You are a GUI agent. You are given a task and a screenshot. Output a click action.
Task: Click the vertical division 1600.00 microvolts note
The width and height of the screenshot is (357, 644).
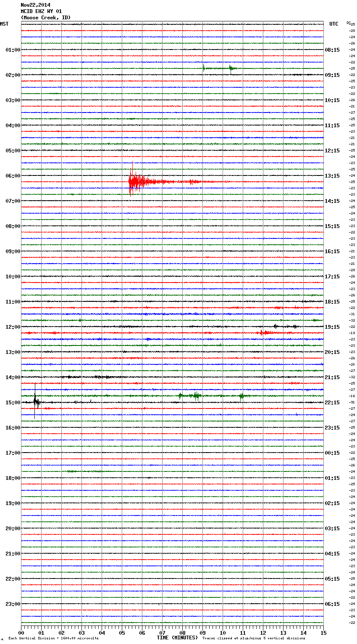coord(53,638)
